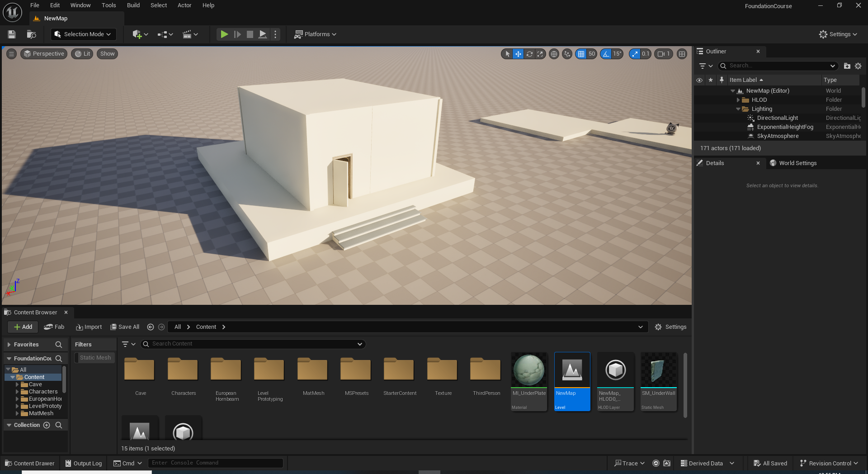Open the Browse to asset toolbar icon
The height and width of the screenshot is (474, 868).
click(31, 34)
